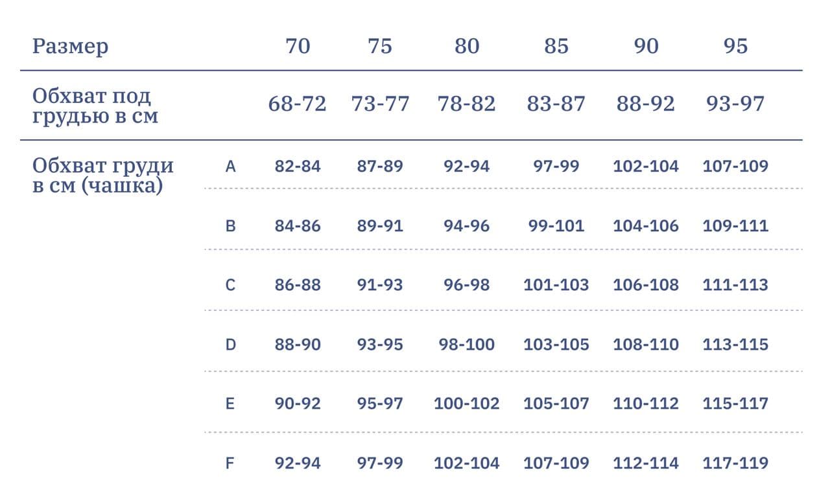Click the 93-95 cell in row D
Viewport: 830px width, 504px height.
380,345
